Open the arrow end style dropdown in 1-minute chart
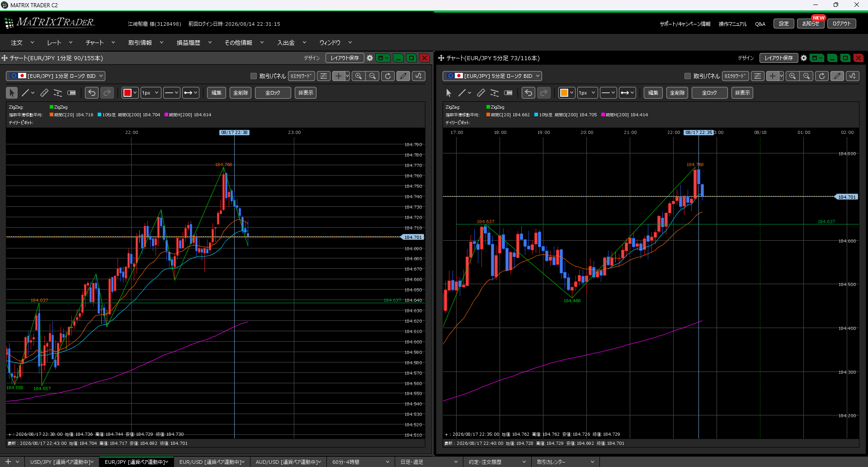The image size is (868, 467). tap(191, 93)
